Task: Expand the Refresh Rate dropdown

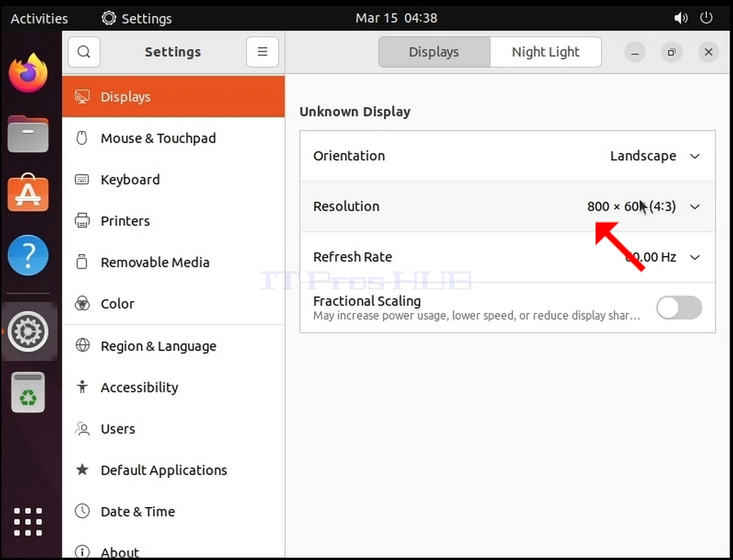Action: point(508,257)
